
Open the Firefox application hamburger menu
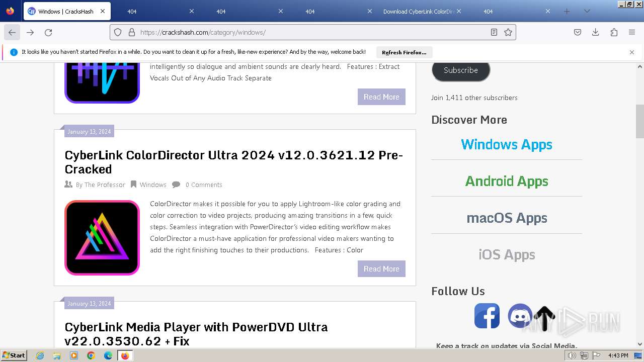(x=632, y=32)
